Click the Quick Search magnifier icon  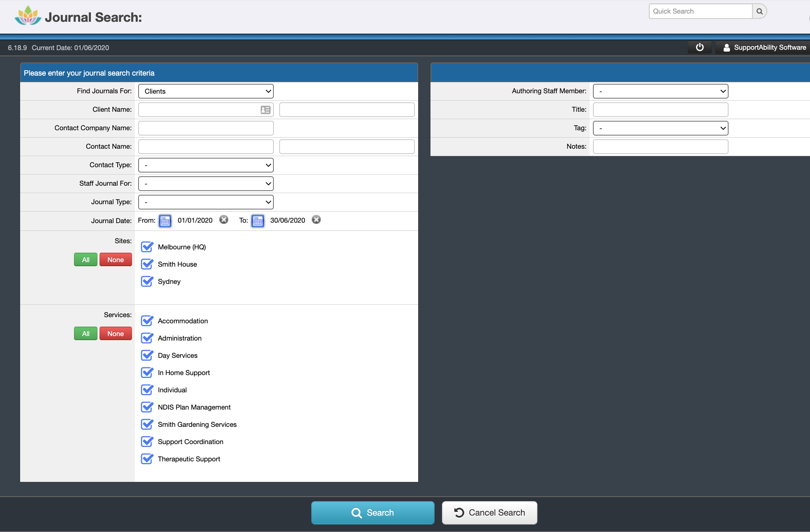point(759,11)
